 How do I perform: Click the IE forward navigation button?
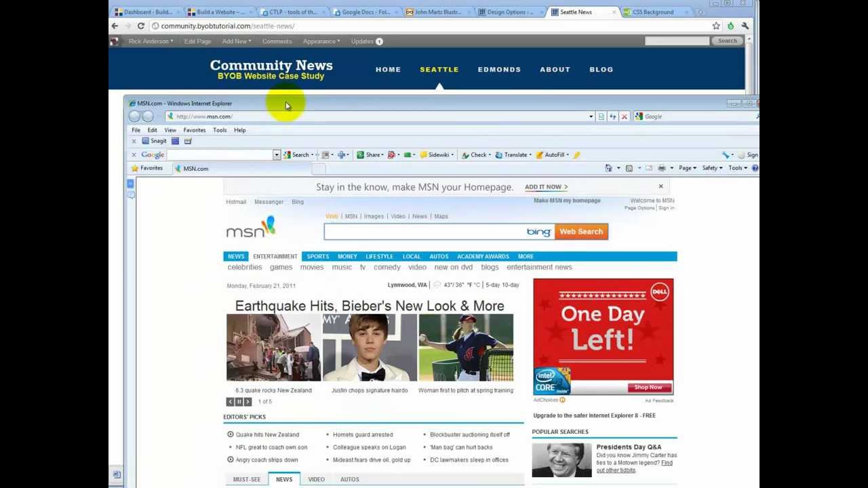point(147,117)
